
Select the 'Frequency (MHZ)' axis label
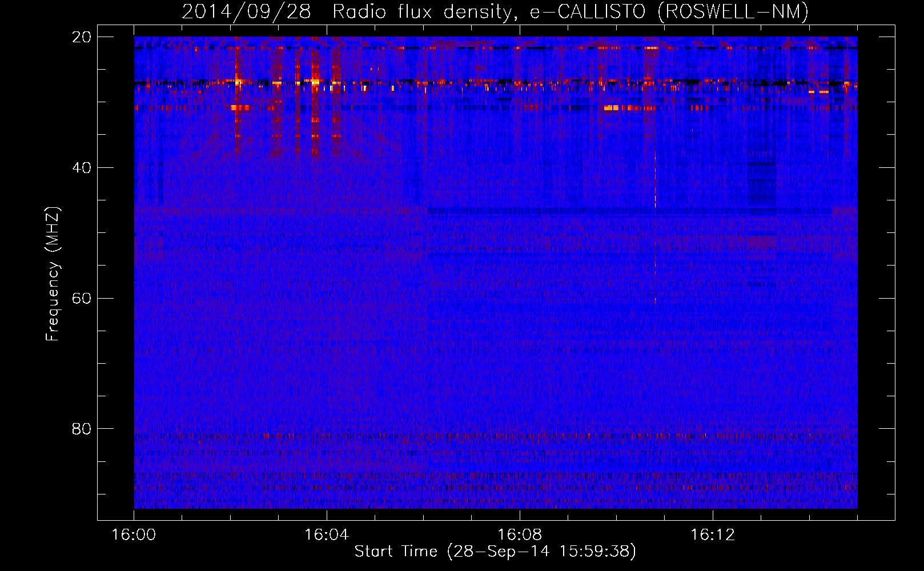[52, 274]
